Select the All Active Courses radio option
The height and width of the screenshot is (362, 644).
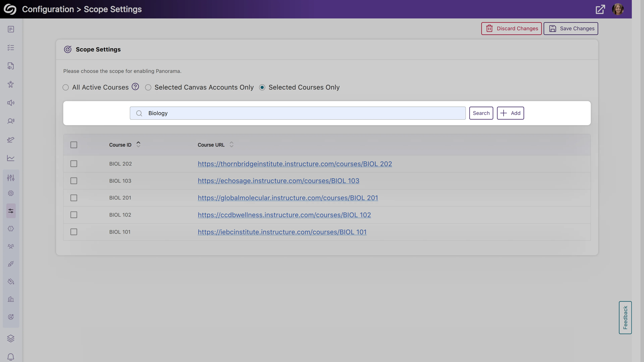click(66, 87)
